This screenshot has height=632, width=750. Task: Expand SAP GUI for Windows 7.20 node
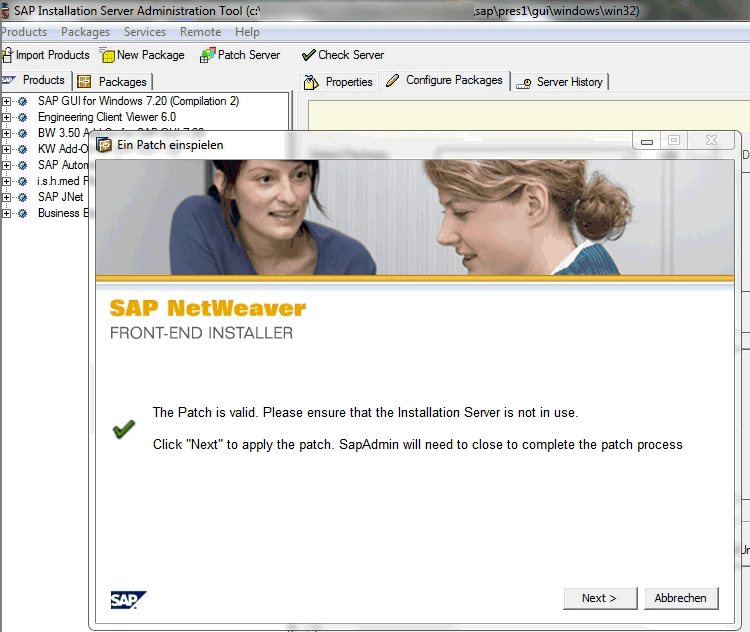coord(6,101)
